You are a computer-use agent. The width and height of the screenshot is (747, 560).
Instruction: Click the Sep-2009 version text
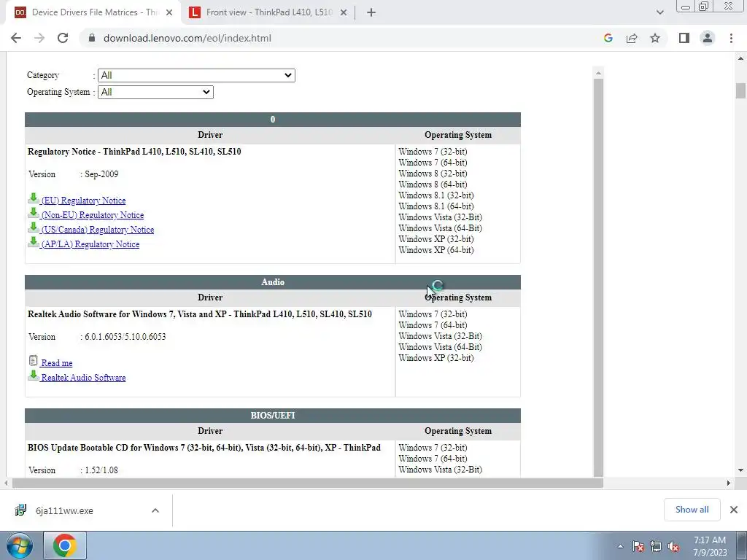(101, 174)
